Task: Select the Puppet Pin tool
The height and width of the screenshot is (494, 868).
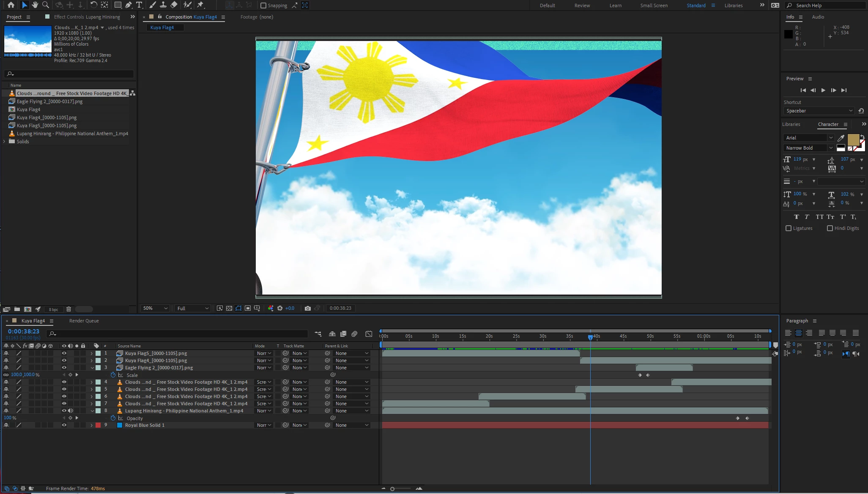Action: tap(200, 5)
